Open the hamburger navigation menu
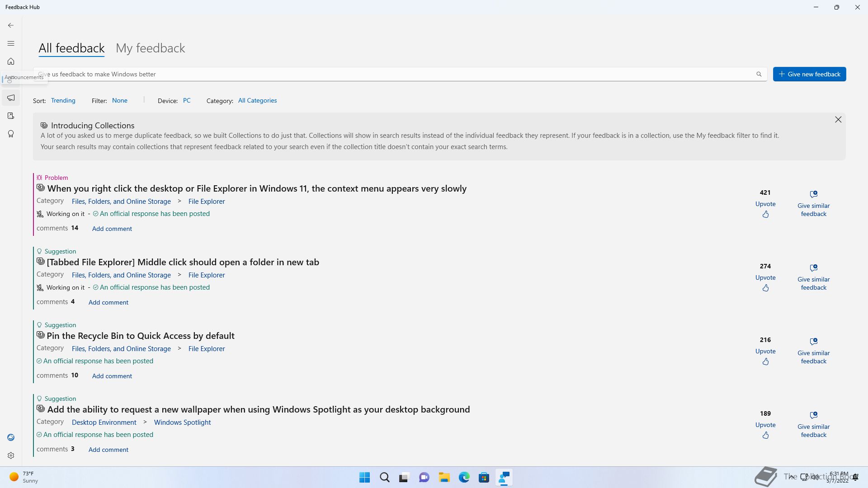The image size is (868, 488). point(11,43)
